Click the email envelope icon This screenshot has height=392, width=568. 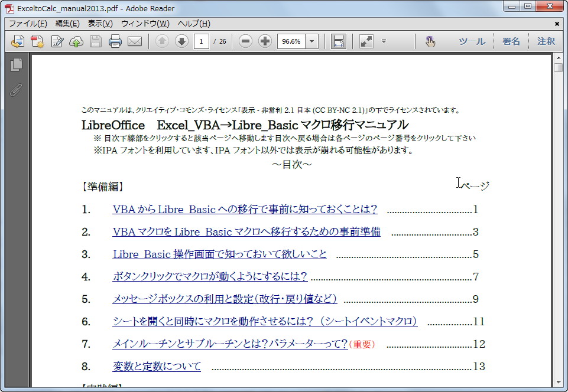(135, 42)
